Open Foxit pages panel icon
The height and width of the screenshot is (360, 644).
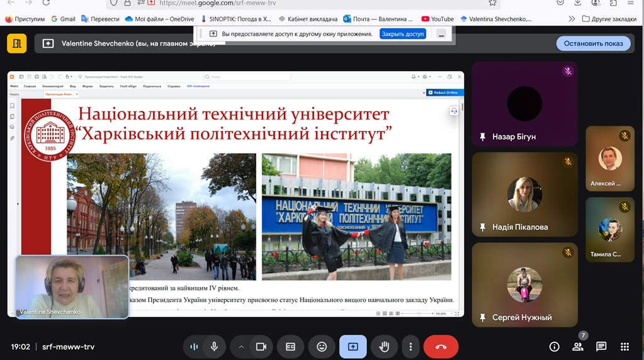[x=13, y=116]
